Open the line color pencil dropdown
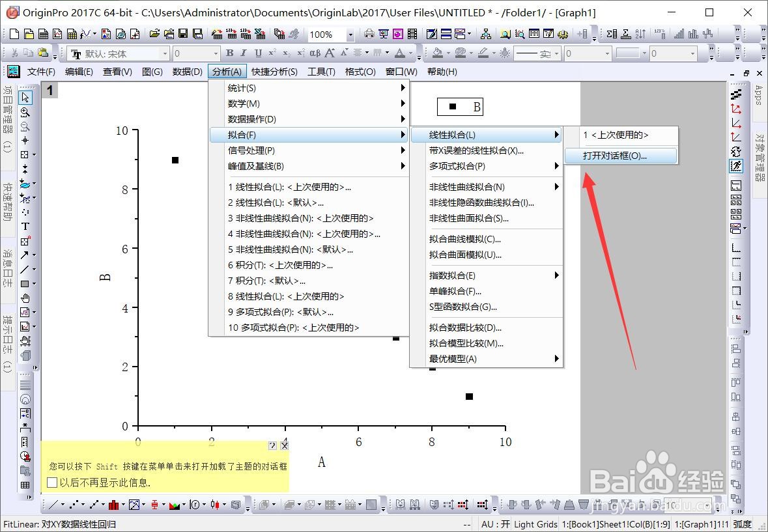This screenshot has height=532, width=768. [493, 53]
